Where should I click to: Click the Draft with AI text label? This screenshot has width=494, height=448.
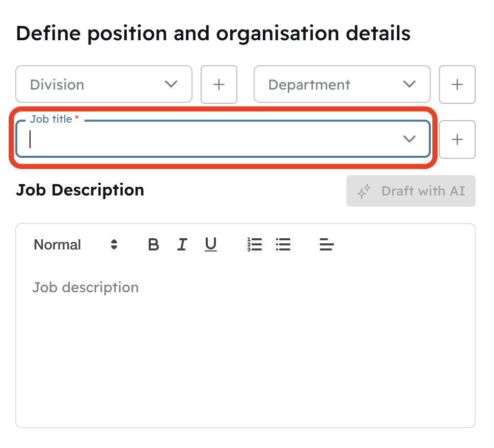coord(423,191)
